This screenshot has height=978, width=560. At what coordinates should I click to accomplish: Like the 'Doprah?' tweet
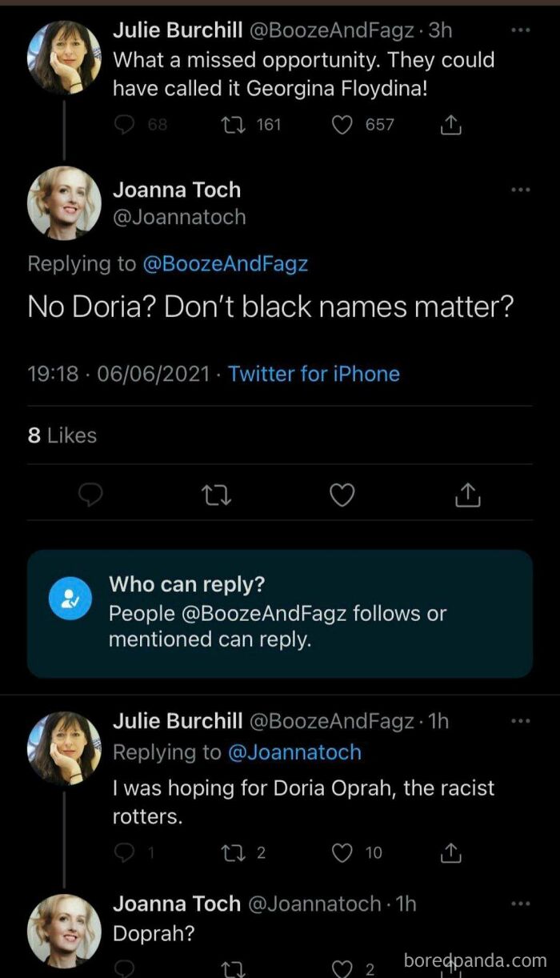342,970
